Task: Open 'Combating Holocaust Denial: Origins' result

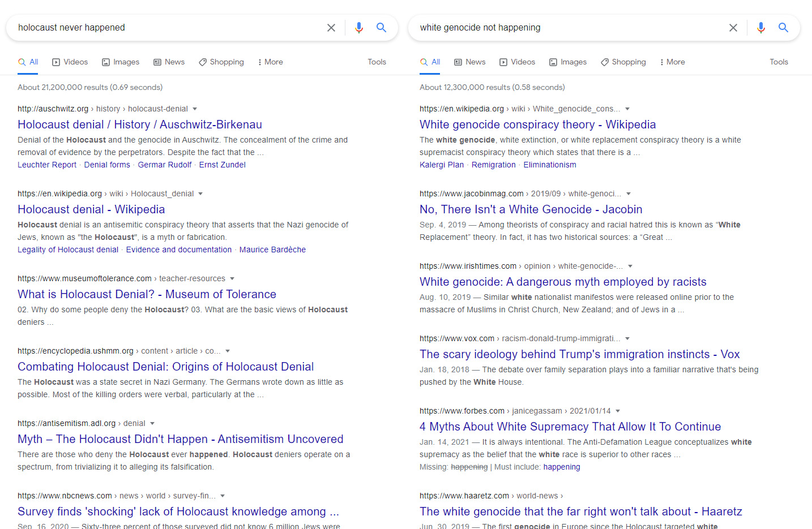Action: coord(165,367)
